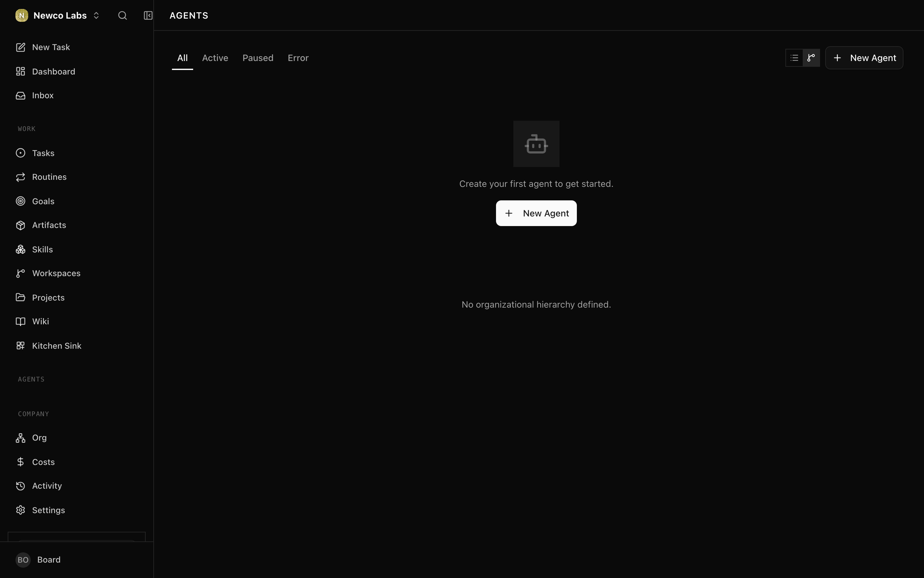Screen dimensions: 924x578
Task: Click 'No organizational hierarchy defined.' text
Action: tap(536, 304)
